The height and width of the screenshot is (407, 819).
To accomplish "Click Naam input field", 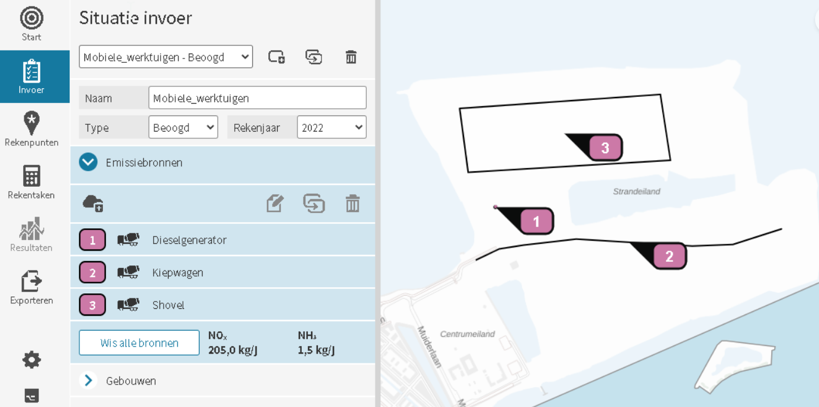I will click(x=258, y=98).
